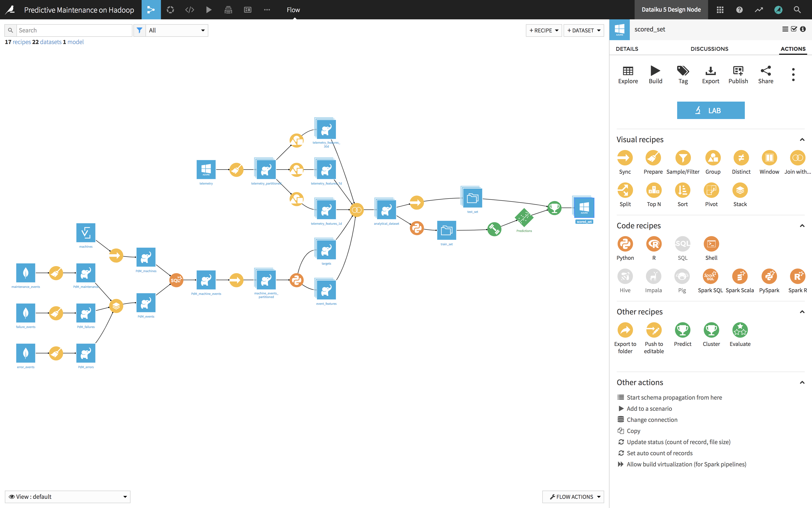812x508 pixels.
Task: Switch to the DISCUSSIONS tab
Action: (709, 49)
